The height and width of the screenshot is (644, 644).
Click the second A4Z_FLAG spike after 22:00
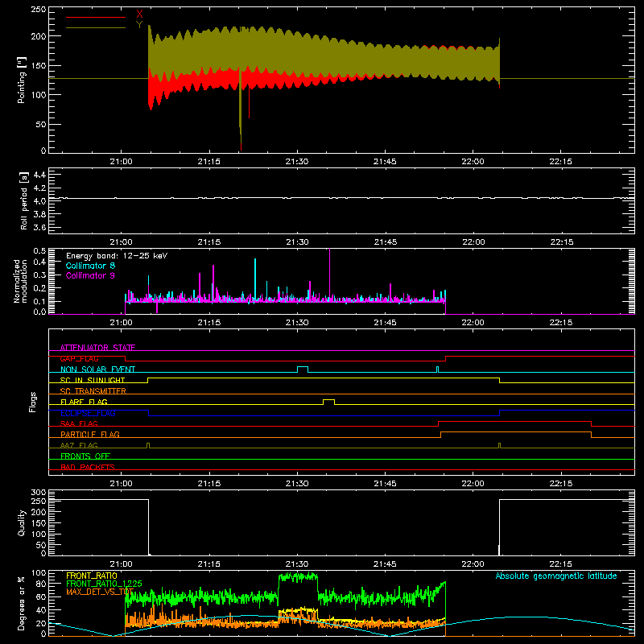(499, 446)
